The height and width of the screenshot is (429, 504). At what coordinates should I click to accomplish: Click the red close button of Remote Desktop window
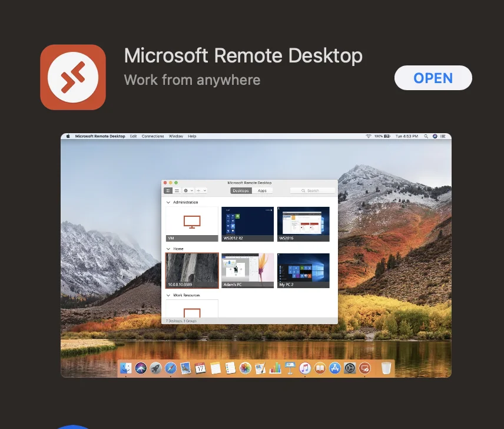click(165, 183)
